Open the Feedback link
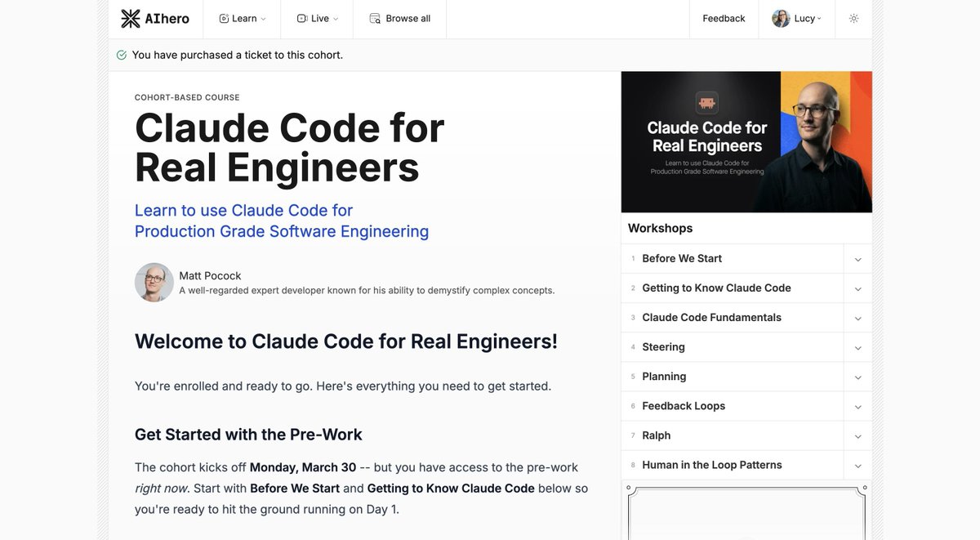Viewport: 980px width, 540px height. 724,19
